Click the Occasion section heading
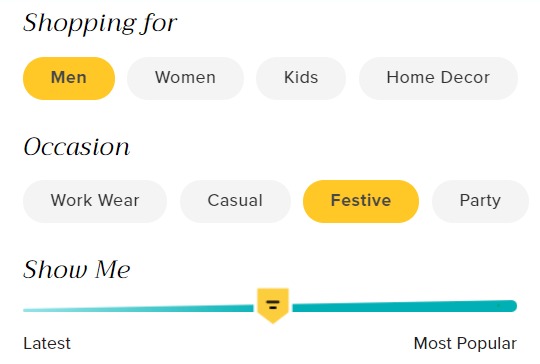This screenshot has height=364, width=540. 76,147
